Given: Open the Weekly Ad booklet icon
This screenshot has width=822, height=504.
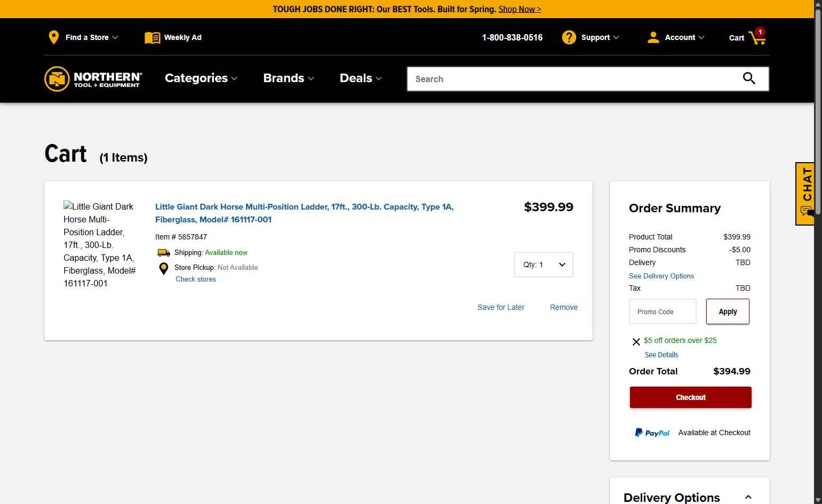Looking at the screenshot, I should tap(152, 37).
